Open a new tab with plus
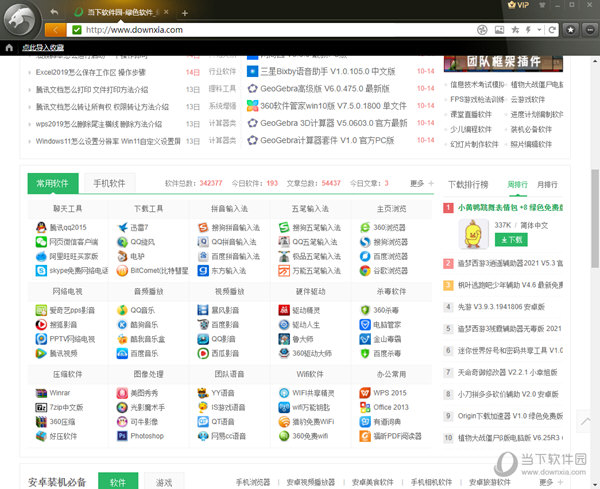This screenshot has height=489, width=600. [x=185, y=13]
